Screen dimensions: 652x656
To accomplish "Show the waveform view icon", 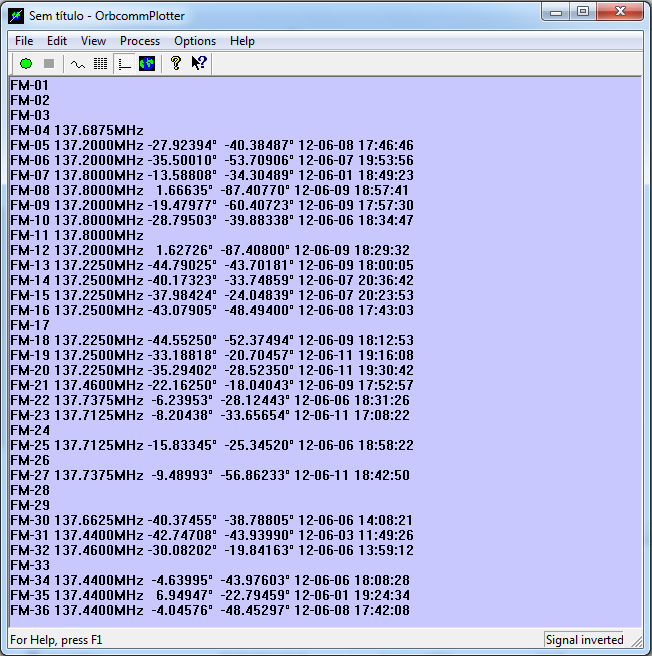I will tap(78, 64).
